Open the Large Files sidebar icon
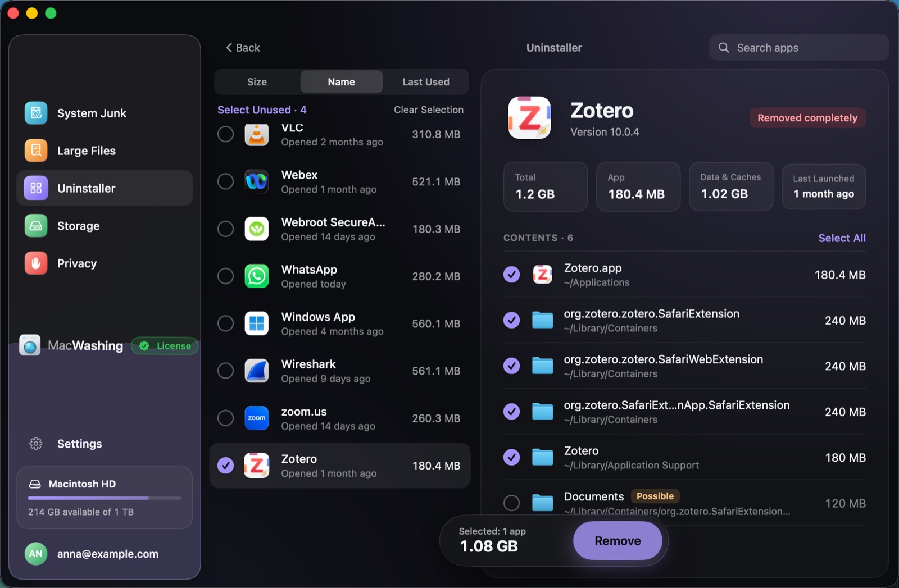 point(36,151)
